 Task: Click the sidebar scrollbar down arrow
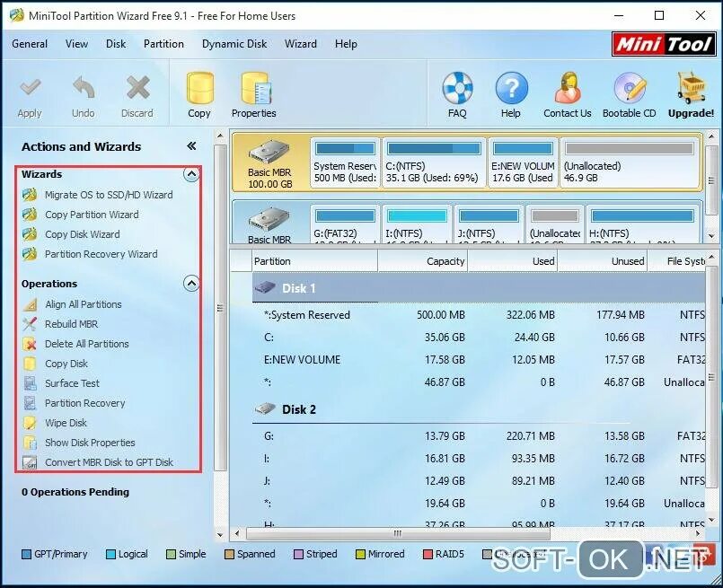220,535
